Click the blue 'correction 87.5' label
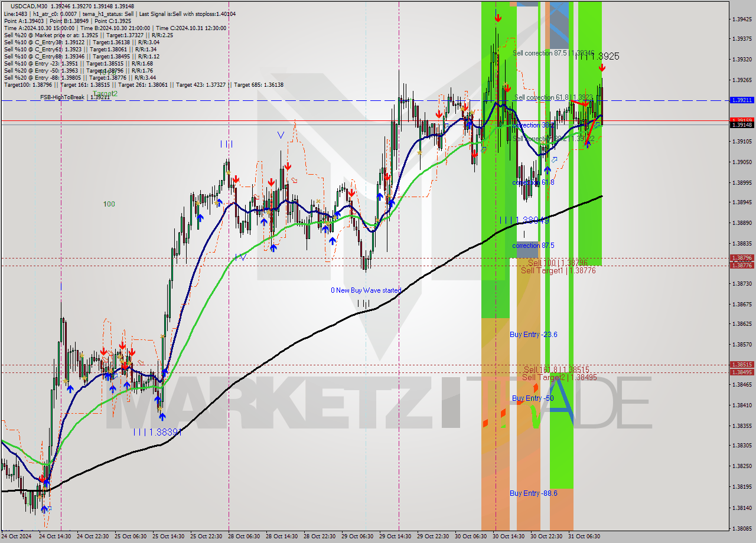Viewport: 756px width, 543px height. pyautogui.click(x=533, y=246)
